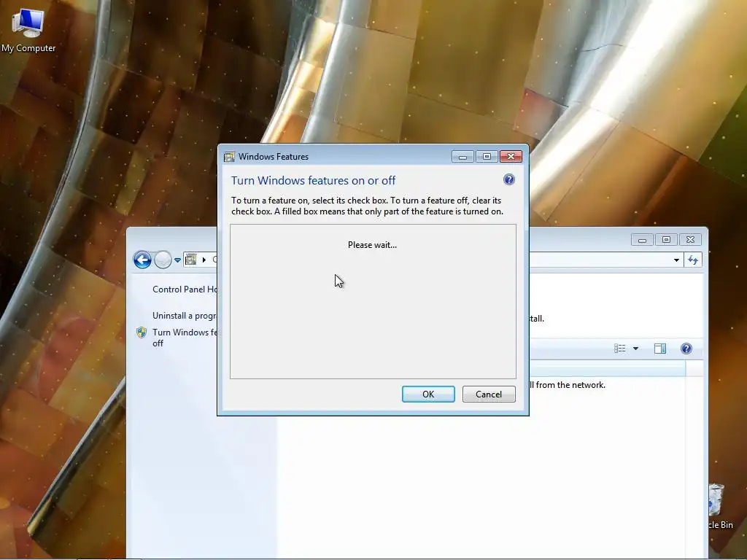Go back in the Control Panel window
The image size is (747, 560).
[x=142, y=260]
